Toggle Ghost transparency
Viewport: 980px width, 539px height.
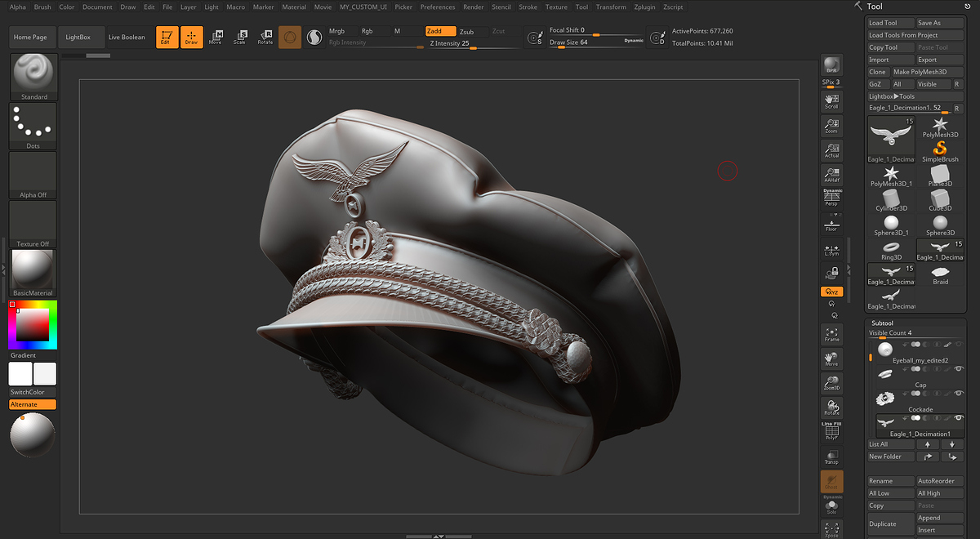831,481
